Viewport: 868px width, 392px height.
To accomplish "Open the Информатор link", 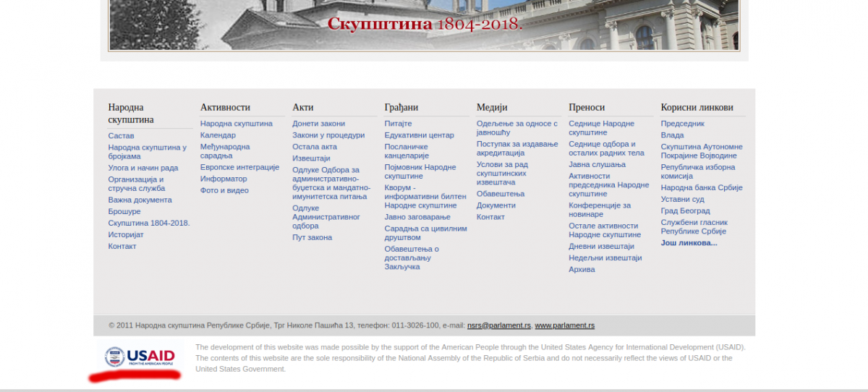I will pyautogui.click(x=224, y=179).
